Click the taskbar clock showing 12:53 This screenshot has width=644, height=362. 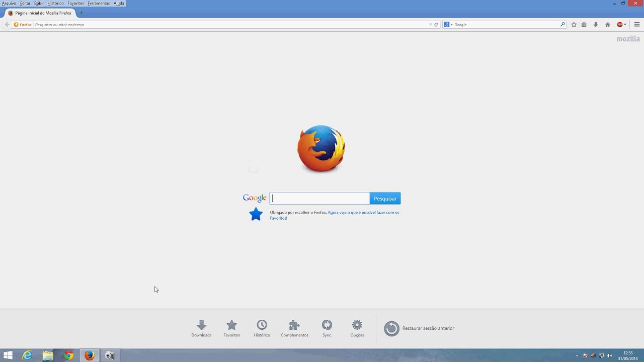tap(628, 355)
